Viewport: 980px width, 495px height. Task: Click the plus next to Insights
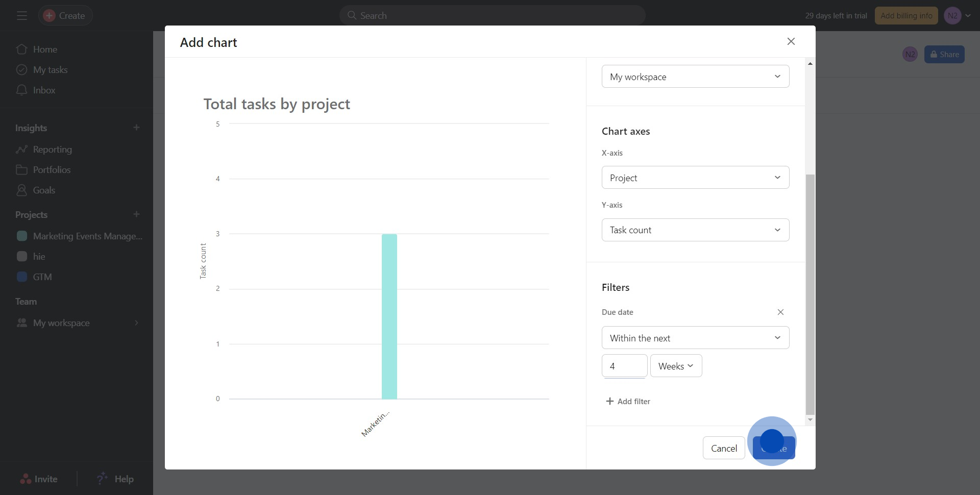136,128
